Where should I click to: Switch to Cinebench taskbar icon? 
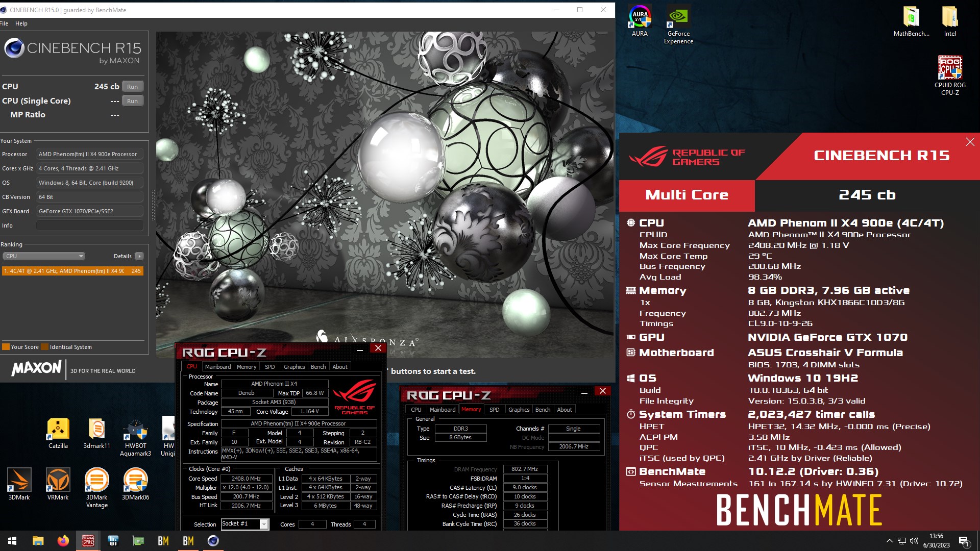tap(213, 541)
